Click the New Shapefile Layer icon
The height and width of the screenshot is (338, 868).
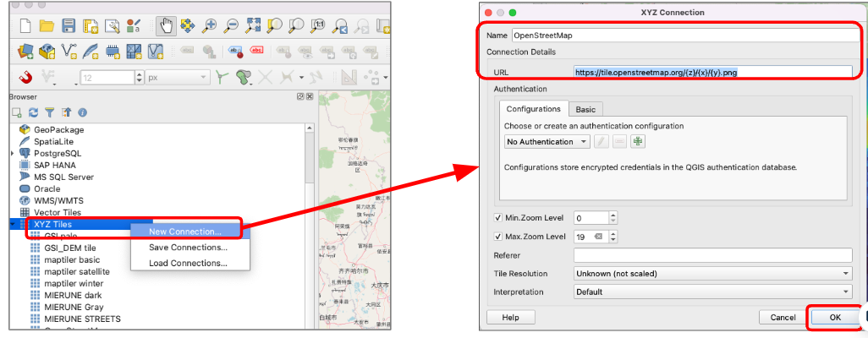(69, 52)
